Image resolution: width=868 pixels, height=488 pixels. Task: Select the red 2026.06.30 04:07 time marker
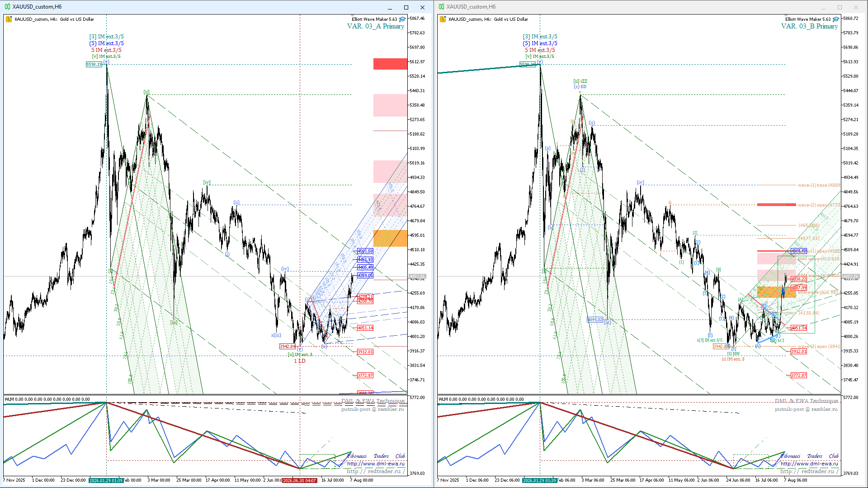299,480
